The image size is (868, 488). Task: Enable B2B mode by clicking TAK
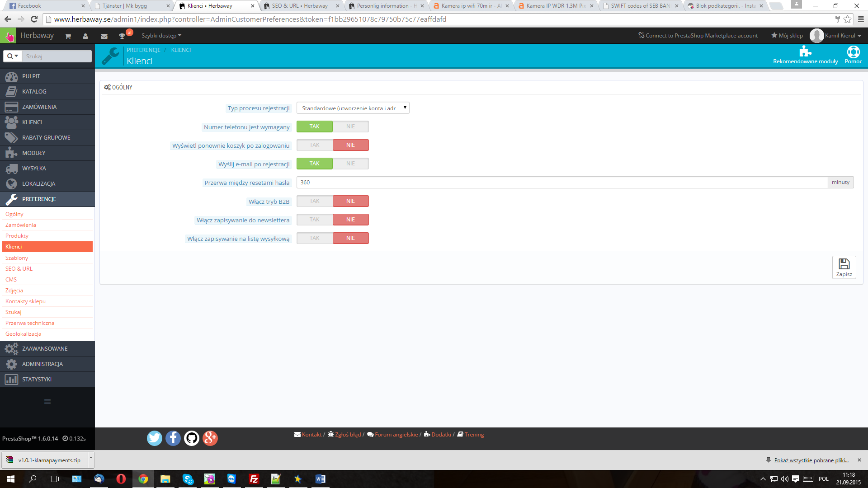point(315,201)
